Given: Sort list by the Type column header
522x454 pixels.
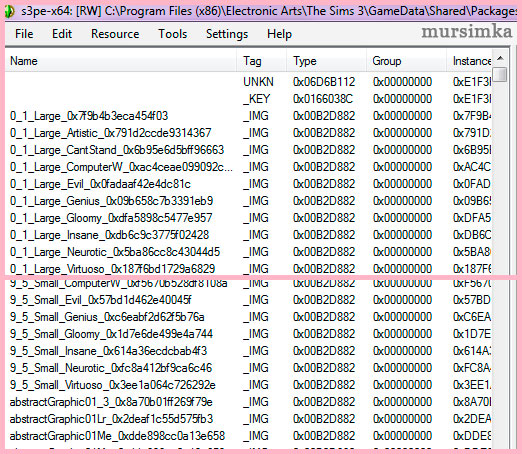Looking at the screenshot, I should [327, 61].
